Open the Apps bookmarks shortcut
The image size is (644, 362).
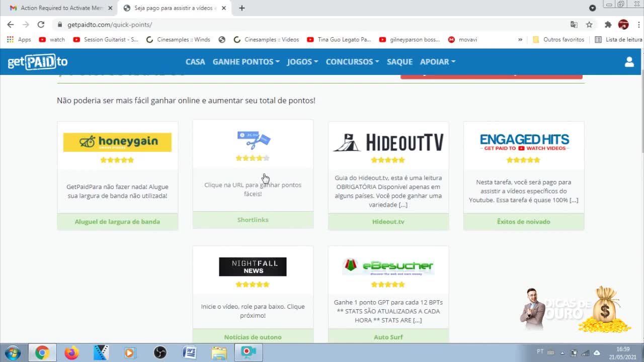click(19, 40)
